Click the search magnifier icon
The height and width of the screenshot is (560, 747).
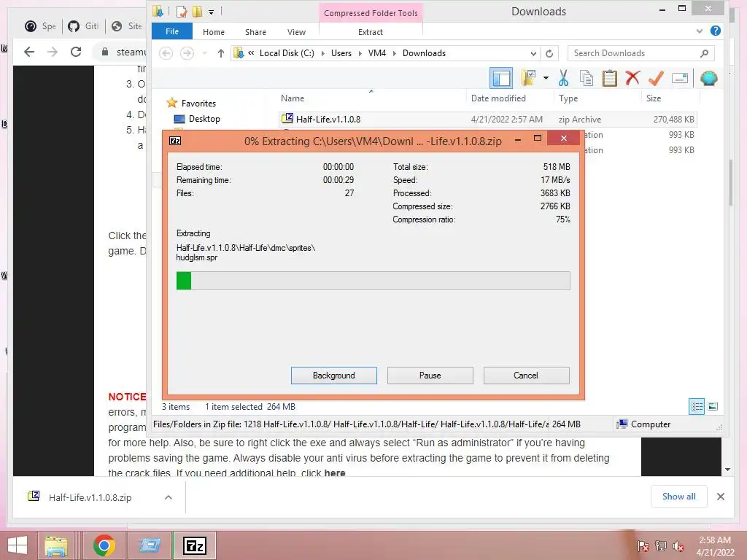pos(704,53)
